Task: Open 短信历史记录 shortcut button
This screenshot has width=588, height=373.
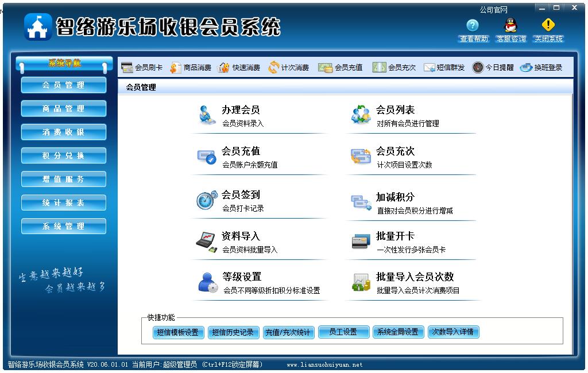Action: coord(233,332)
